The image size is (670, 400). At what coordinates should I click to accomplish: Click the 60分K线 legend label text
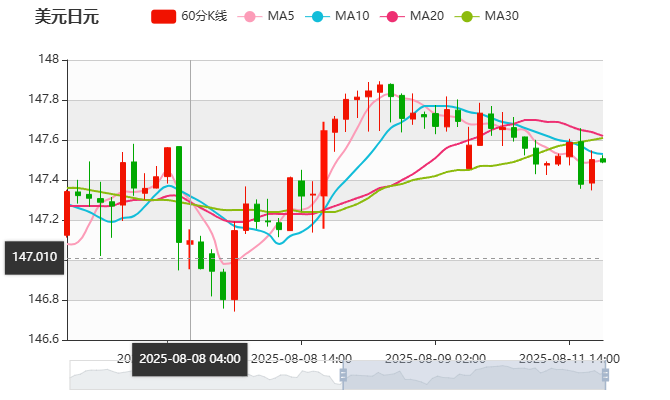tap(205, 16)
